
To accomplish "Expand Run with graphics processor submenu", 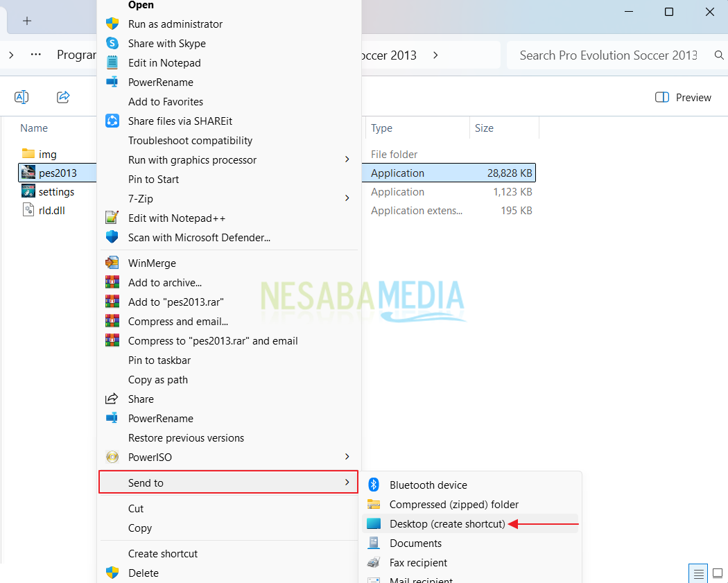I will click(x=347, y=159).
